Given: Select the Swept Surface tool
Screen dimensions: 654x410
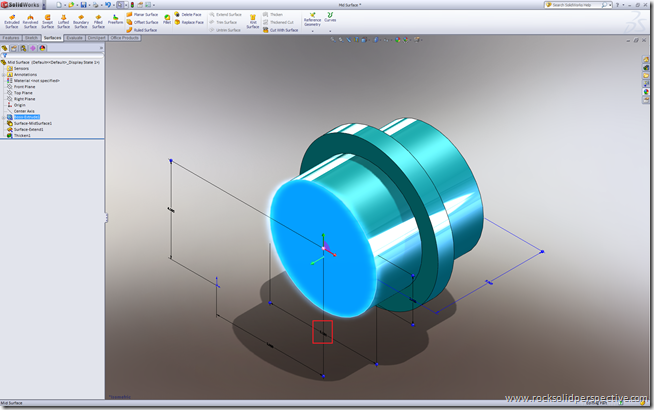Looking at the screenshot, I should coord(48,22).
